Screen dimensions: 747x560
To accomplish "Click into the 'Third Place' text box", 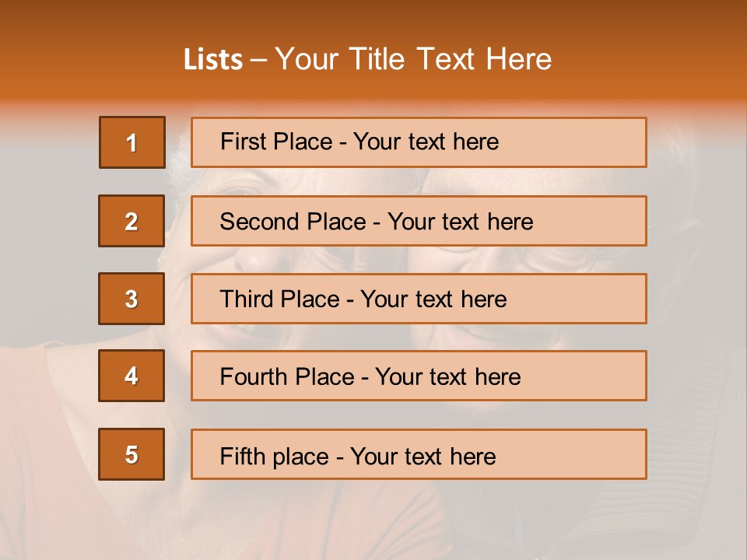I will click(419, 299).
